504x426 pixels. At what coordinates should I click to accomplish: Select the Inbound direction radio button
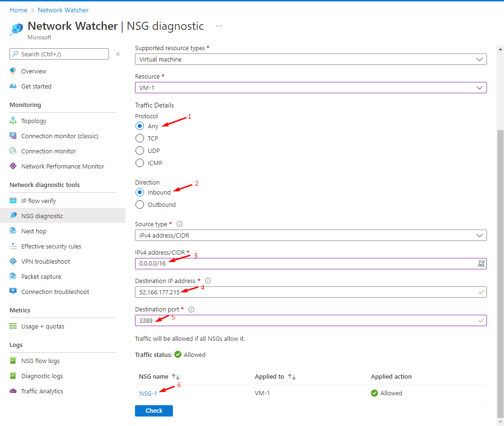click(139, 192)
